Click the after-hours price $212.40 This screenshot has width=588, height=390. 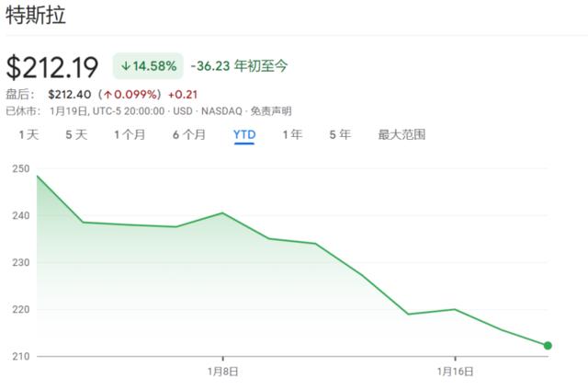point(73,94)
